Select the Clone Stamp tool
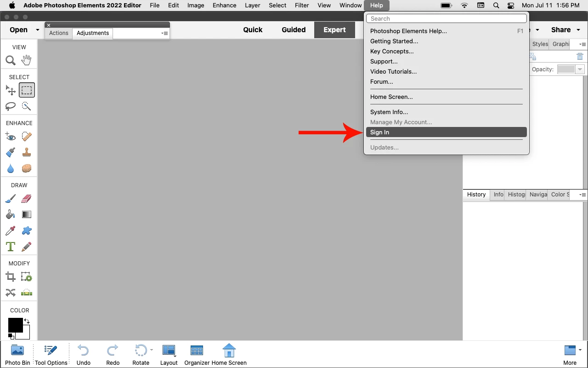The height and width of the screenshot is (368, 588). [x=27, y=152]
